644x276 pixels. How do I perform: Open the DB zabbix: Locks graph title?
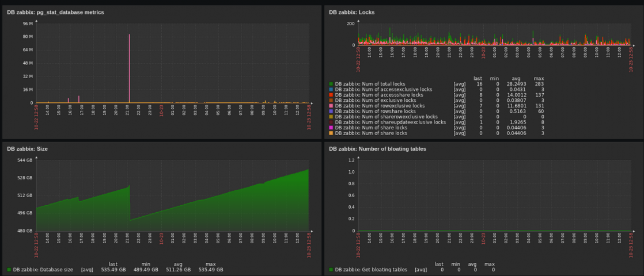(x=351, y=12)
